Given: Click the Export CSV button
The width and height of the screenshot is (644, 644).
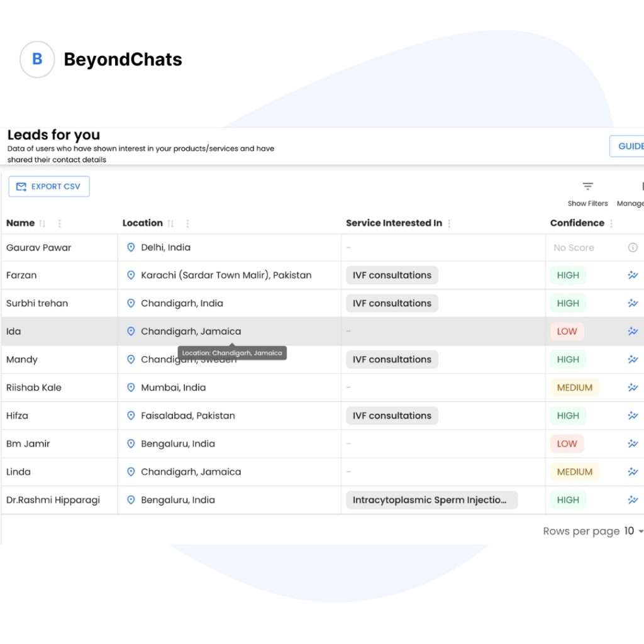Looking at the screenshot, I should pyautogui.click(x=49, y=186).
